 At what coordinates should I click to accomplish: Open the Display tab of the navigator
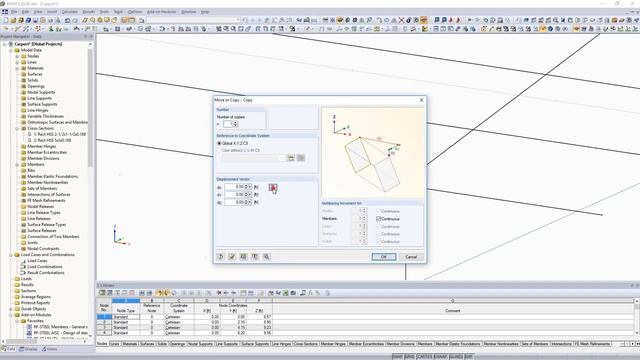[29, 349]
